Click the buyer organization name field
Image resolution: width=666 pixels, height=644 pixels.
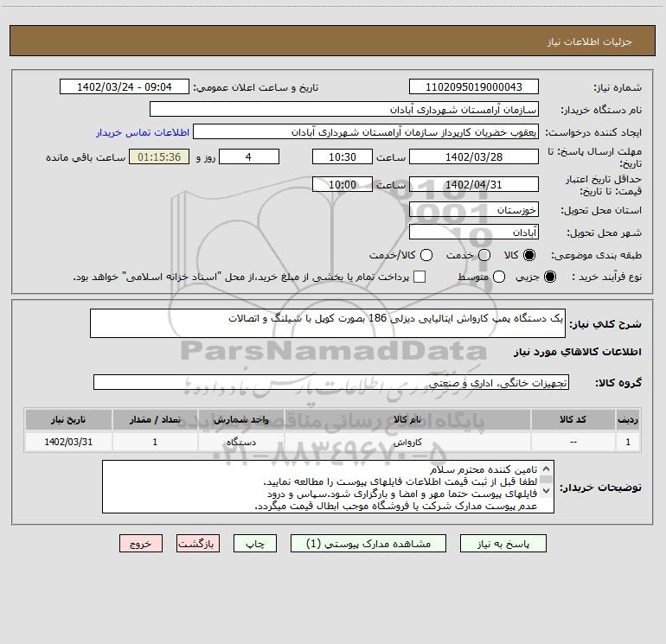pyautogui.click(x=344, y=110)
